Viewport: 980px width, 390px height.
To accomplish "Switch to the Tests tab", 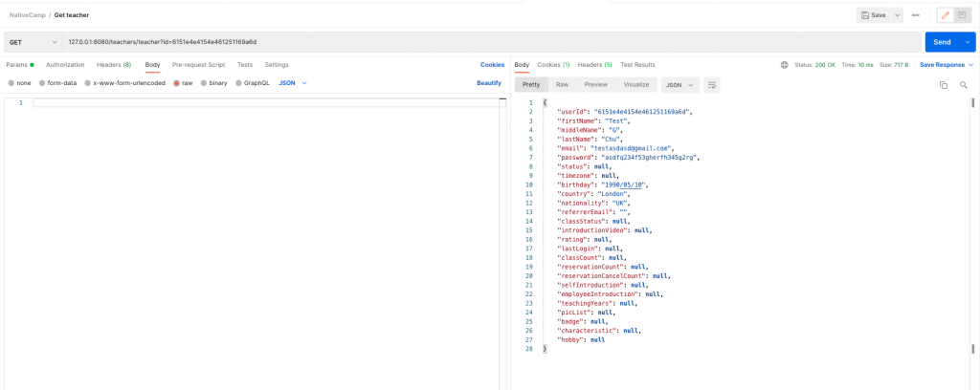I will point(245,65).
